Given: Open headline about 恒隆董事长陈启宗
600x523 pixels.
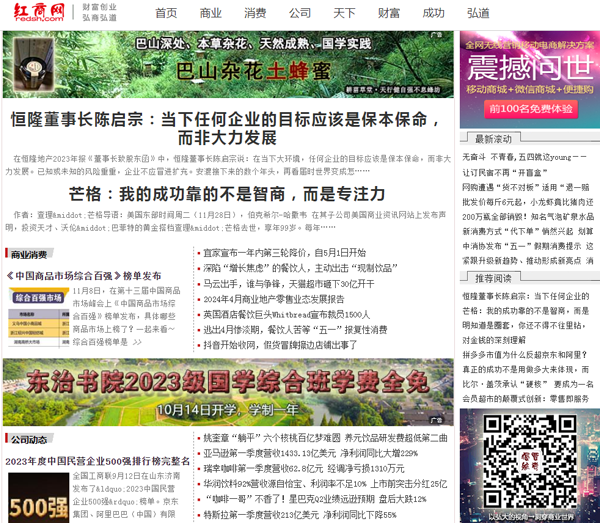Looking at the screenshot, I should coord(227,129).
